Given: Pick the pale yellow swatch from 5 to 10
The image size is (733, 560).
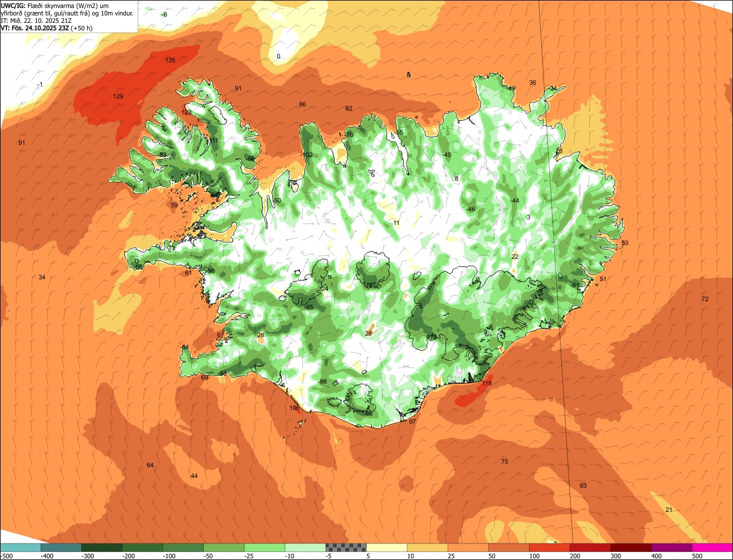Looking at the screenshot, I should coord(387,547).
